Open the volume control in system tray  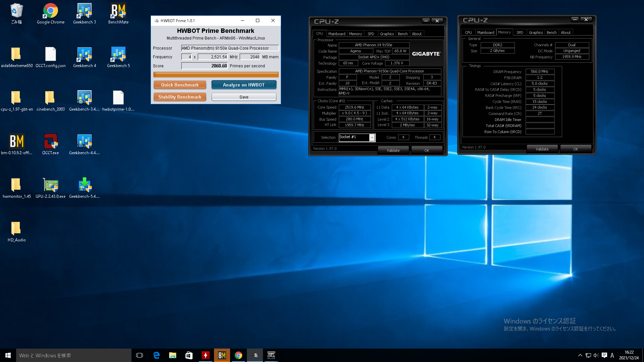(x=596, y=355)
